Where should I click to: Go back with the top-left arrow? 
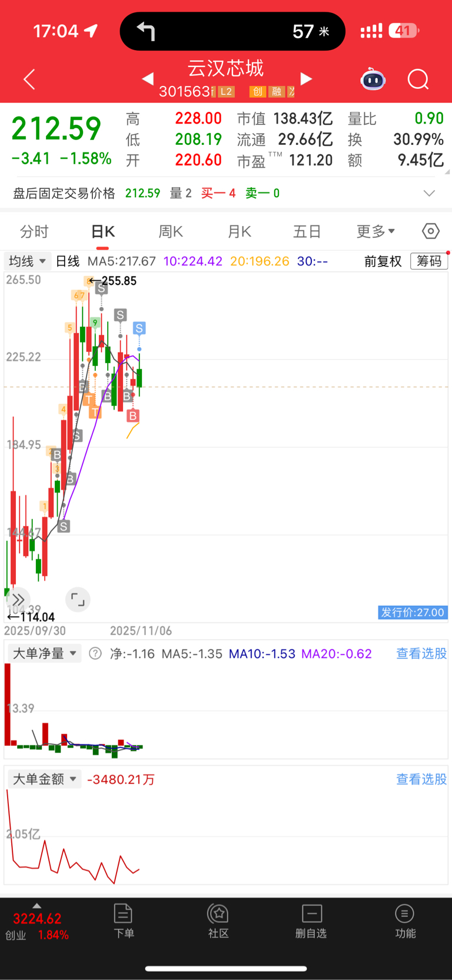tap(29, 79)
